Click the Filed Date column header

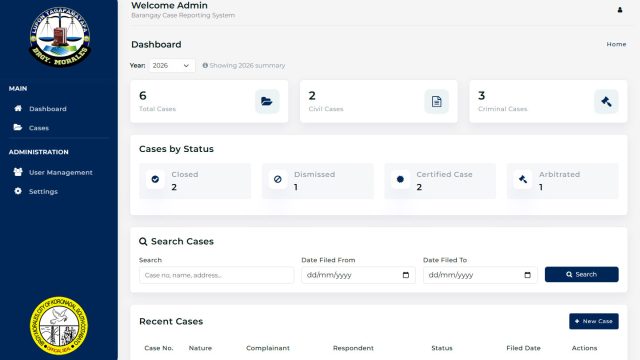click(x=523, y=348)
